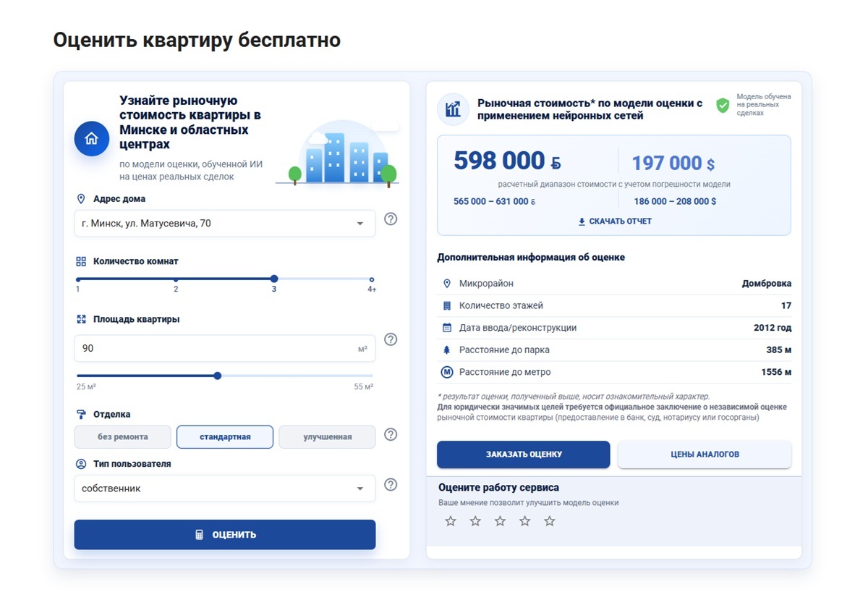Viewport: 868px width, 605px height.
Task: Click the value 2012 год
Action: tap(773, 328)
